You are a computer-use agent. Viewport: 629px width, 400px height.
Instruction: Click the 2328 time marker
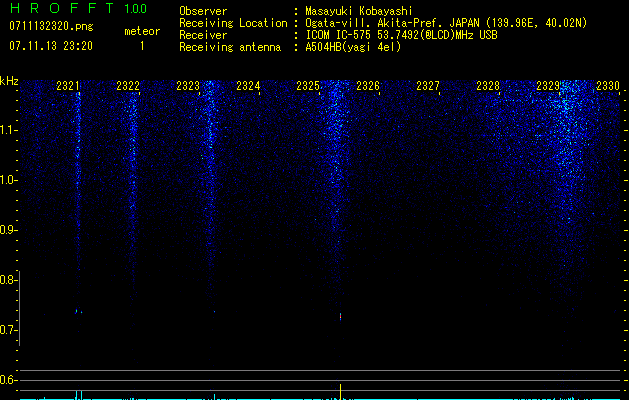[488, 86]
